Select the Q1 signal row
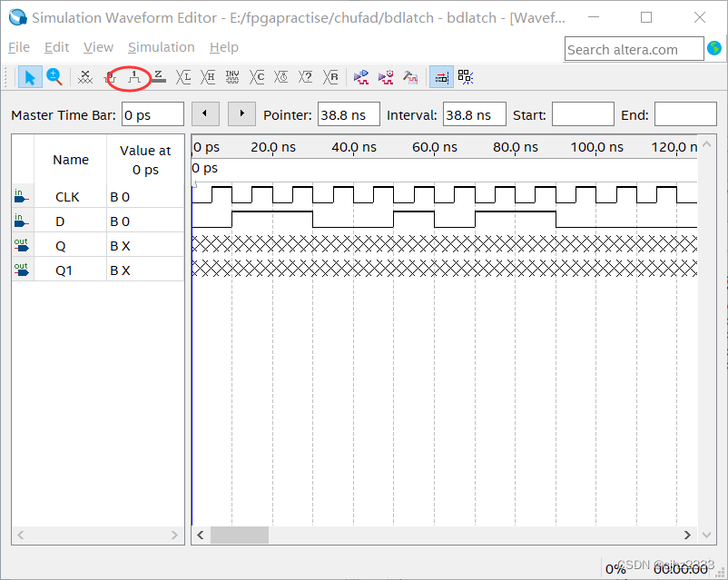 tap(98, 270)
